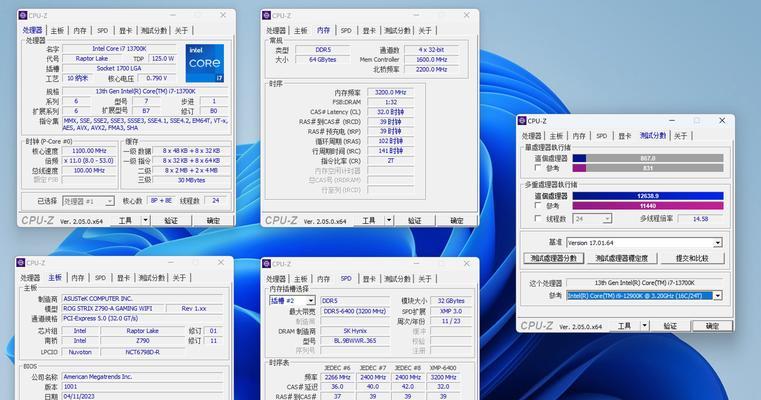Click the XMP 3.0 SPD extension value
This screenshot has height=400, width=761.
coord(451,311)
